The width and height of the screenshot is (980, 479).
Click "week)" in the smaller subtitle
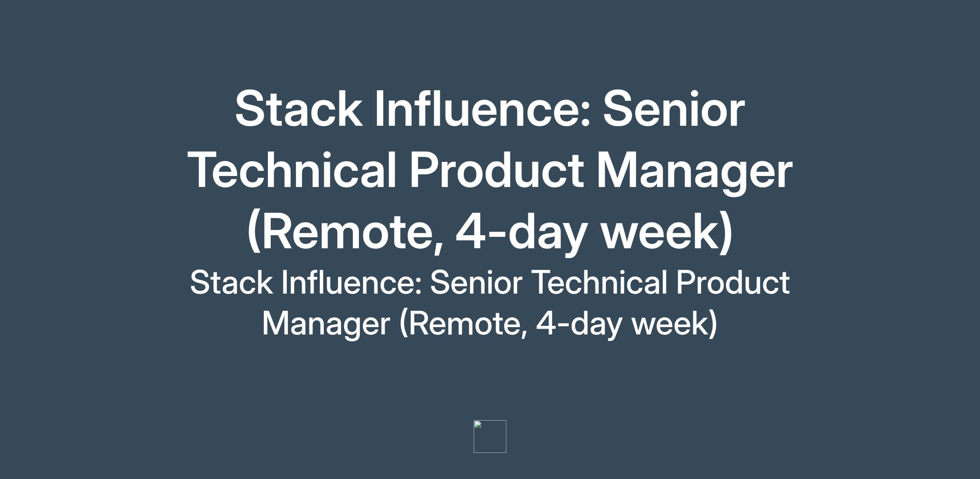coord(675,323)
